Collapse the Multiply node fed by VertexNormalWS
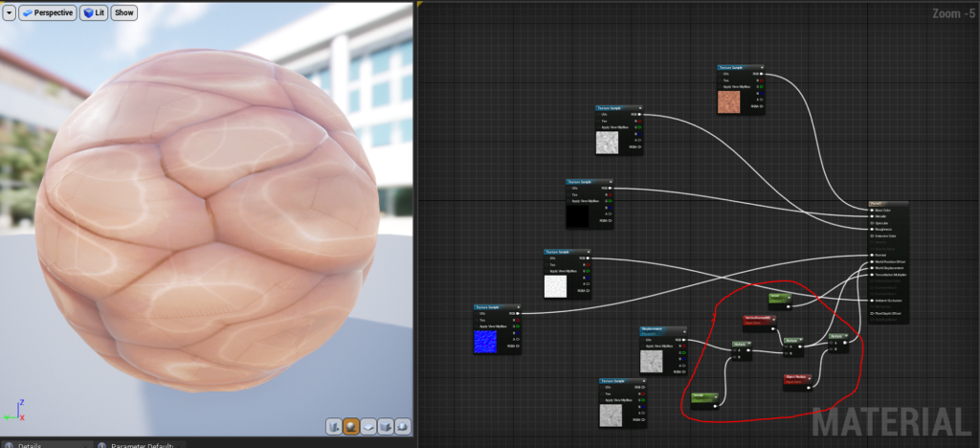980x448 pixels. (801, 341)
